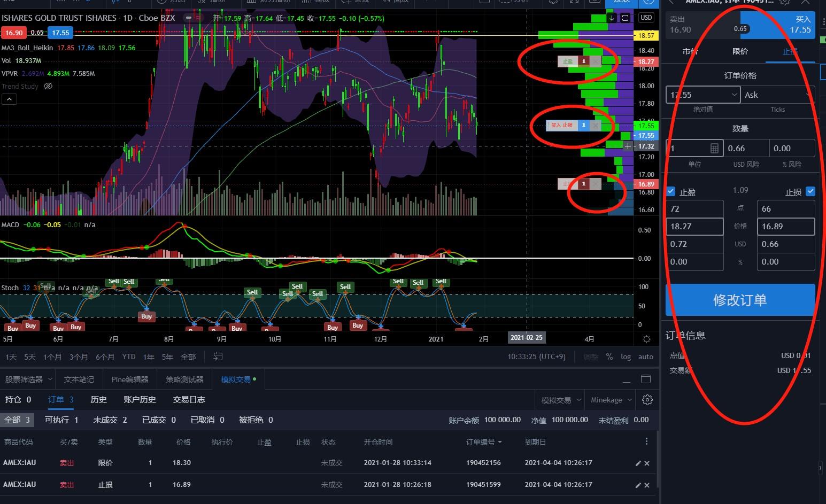
Task: Switch to the 限价 limit order tab
Action: 740,51
